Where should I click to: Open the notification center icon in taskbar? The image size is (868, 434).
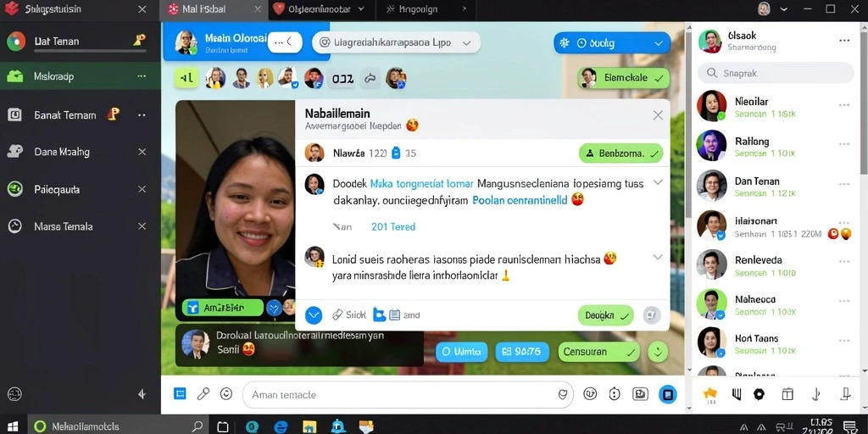click(x=849, y=426)
